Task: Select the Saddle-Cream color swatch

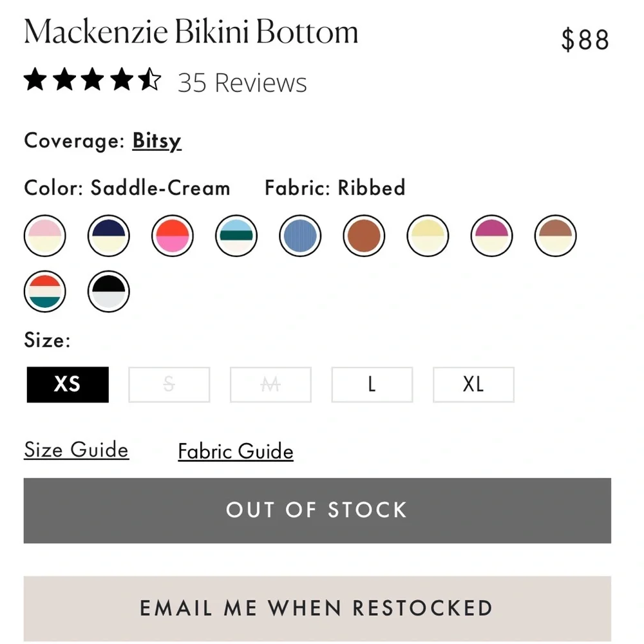Action: [555, 236]
